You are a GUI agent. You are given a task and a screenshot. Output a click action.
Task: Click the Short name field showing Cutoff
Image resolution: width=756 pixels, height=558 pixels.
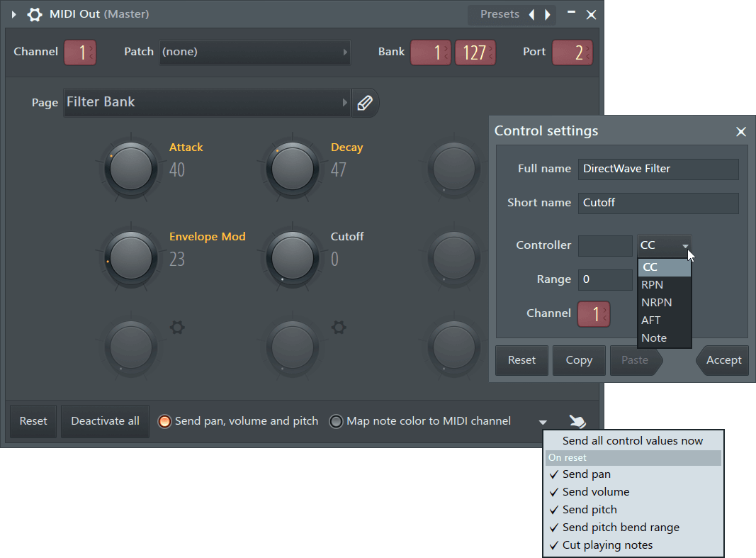click(658, 203)
